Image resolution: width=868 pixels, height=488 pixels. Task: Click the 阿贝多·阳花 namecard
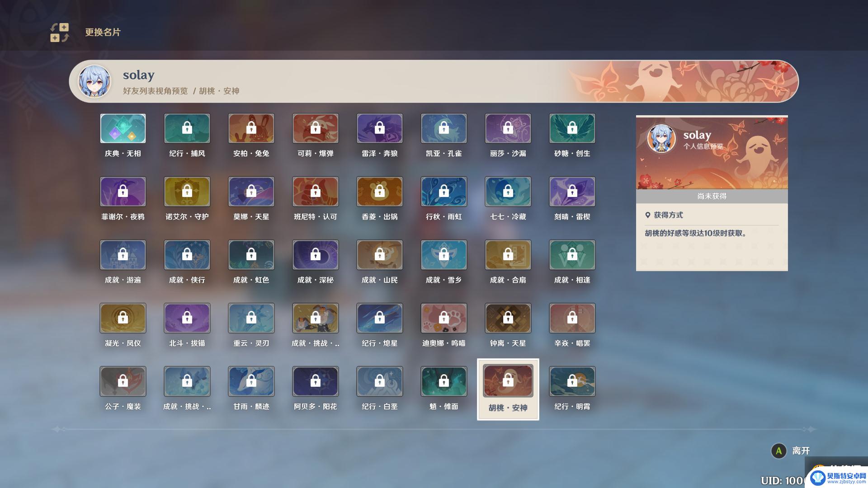click(x=316, y=381)
